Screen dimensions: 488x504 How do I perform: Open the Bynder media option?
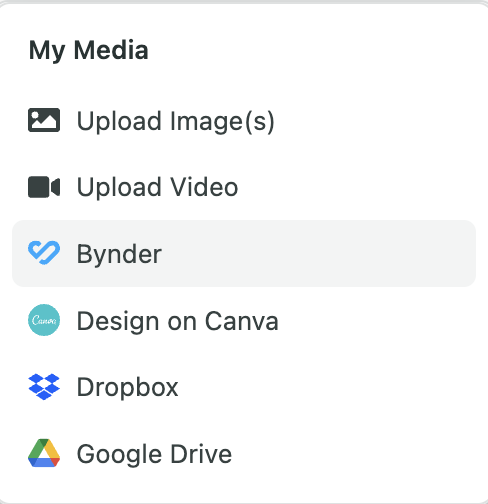pyautogui.click(x=244, y=253)
